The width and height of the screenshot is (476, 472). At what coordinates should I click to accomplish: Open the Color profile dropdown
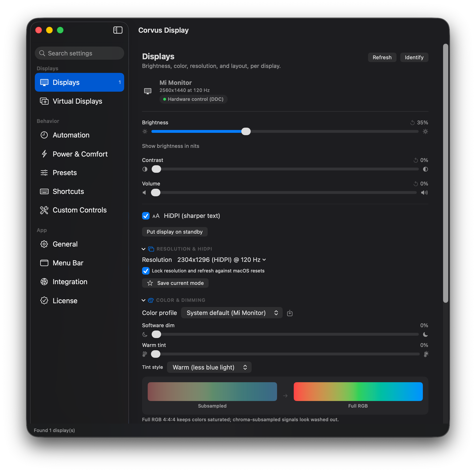tap(232, 313)
